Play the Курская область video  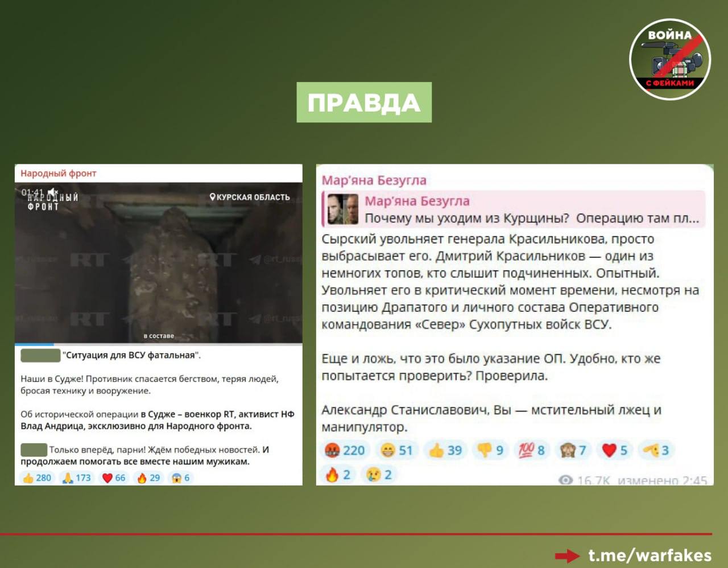(158, 263)
